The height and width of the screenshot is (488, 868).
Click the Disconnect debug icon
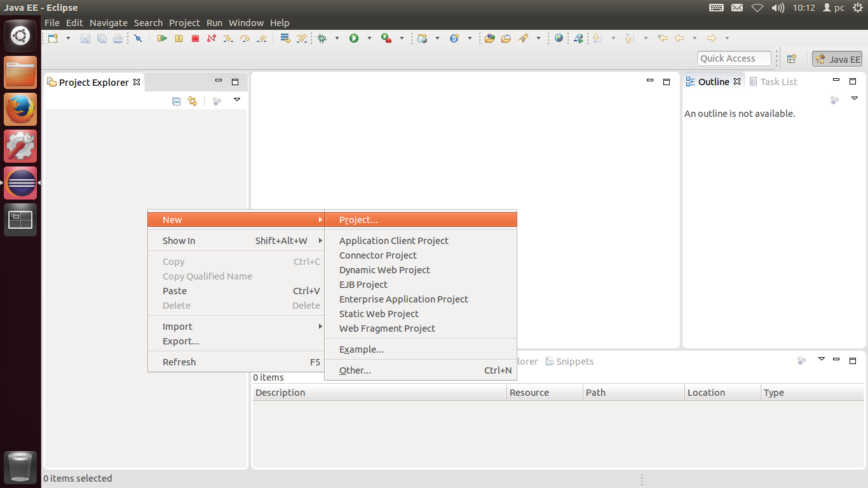pyautogui.click(x=212, y=38)
